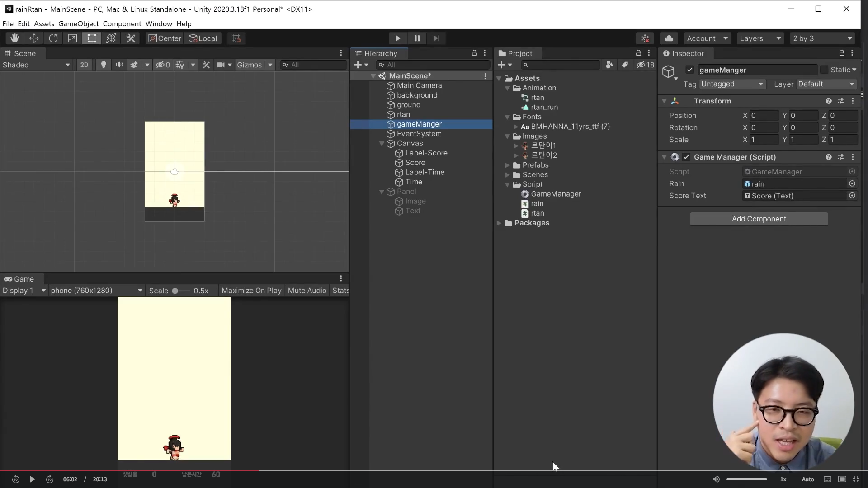Toggle grid snapping icon
The height and width of the screenshot is (488, 868).
(x=236, y=38)
